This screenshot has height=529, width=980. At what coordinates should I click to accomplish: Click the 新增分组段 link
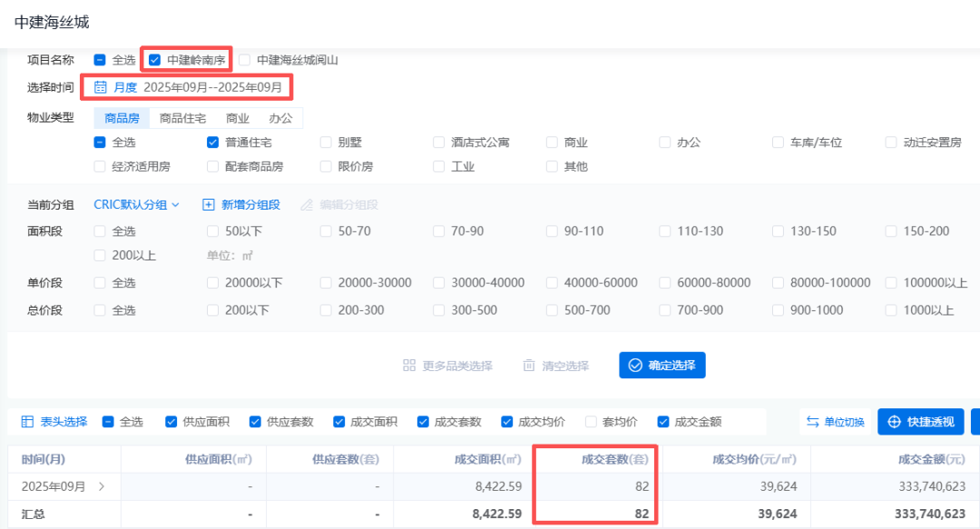click(241, 204)
